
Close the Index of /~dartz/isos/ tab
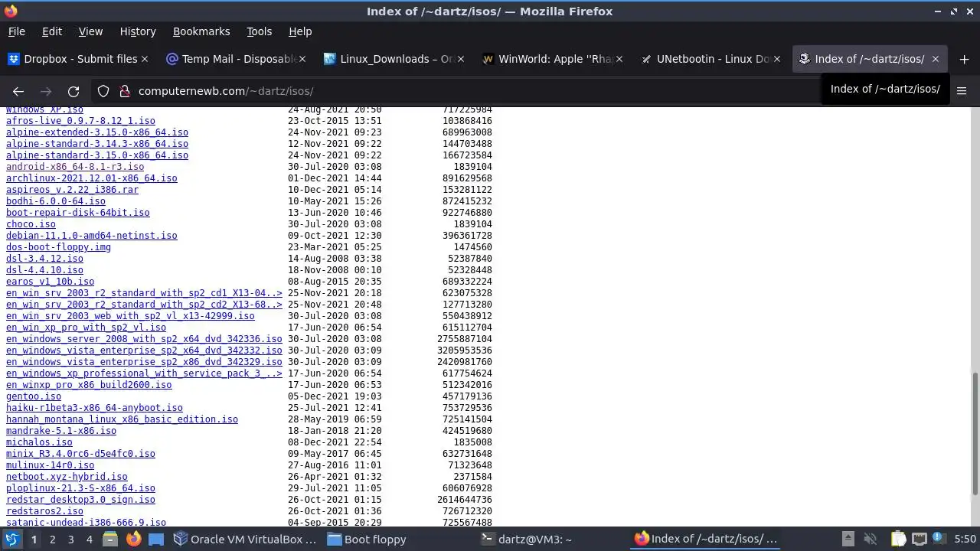pos(935,59)
